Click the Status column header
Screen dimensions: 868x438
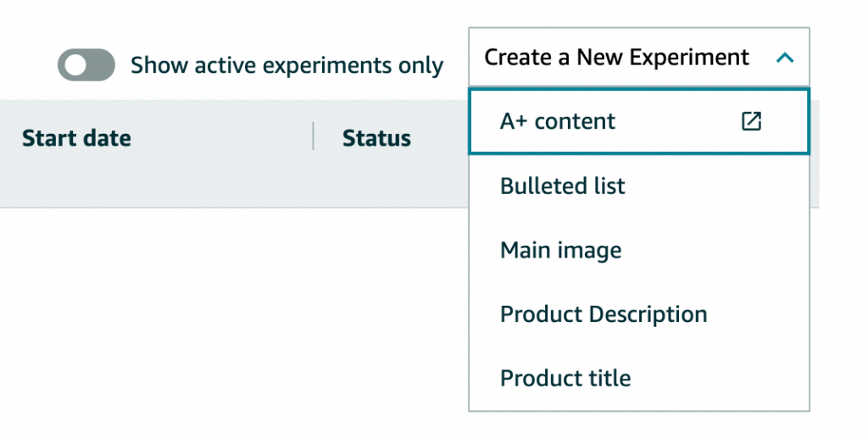376,138
